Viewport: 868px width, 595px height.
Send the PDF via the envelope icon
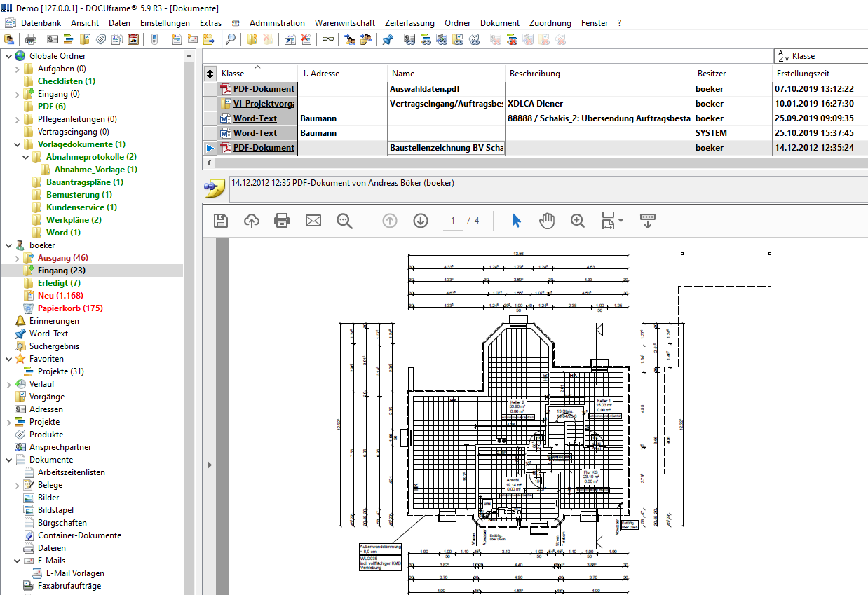tap(313, 221)
